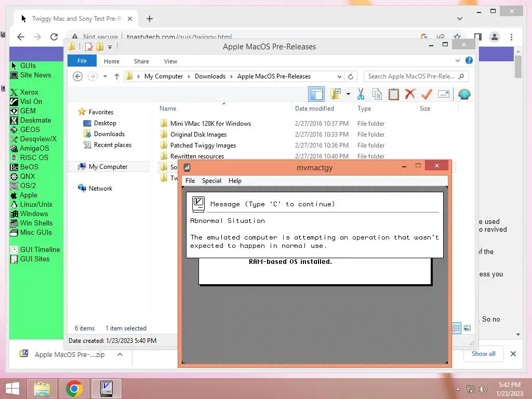Screen dimensions: 532x399
Task: Click the red X delete icon
Action: 410,94
